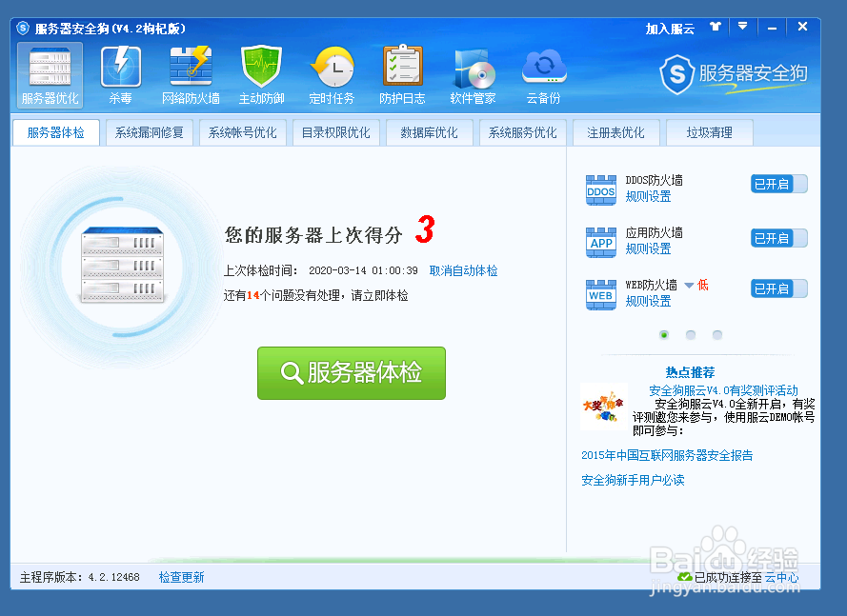The width and height of the screenshot is (847, 616).
Task: Click the 主程序版本: 4.2.12468 text
Action: tap(80, 577)
